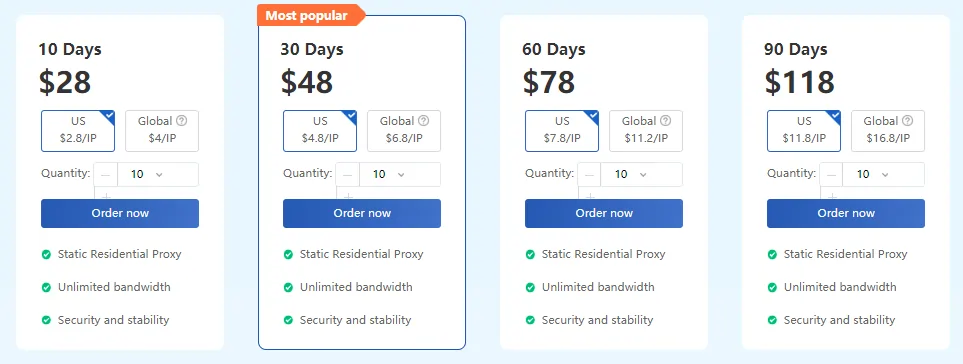This screenshot has height=364, width=963.
Task: Order the 10 Days $28 plan
Action: [120, 213]
